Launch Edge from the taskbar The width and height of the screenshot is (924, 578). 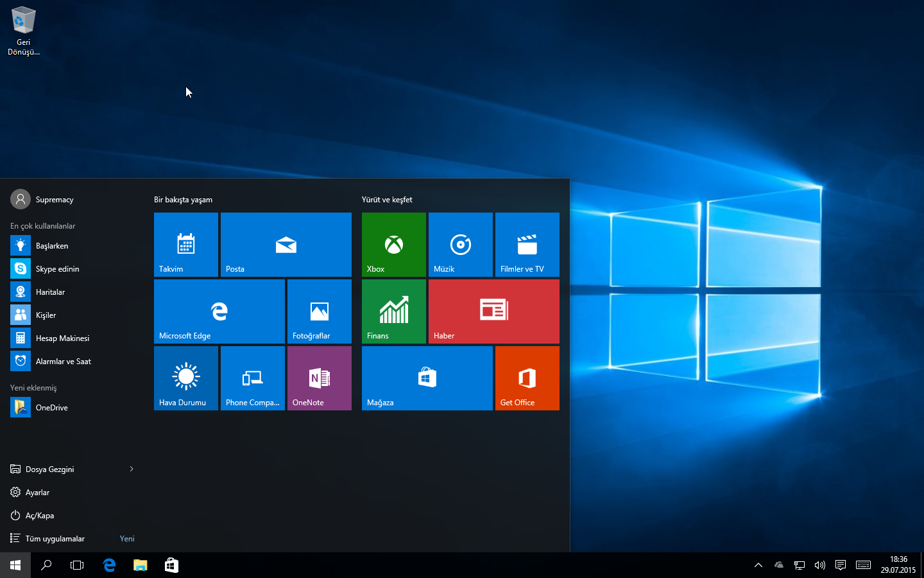pos(109,565)
